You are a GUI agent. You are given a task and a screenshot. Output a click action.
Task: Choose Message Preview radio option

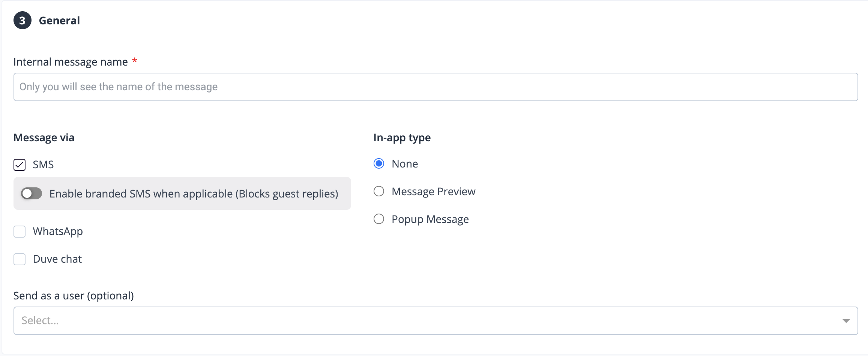tap(379, 191)
